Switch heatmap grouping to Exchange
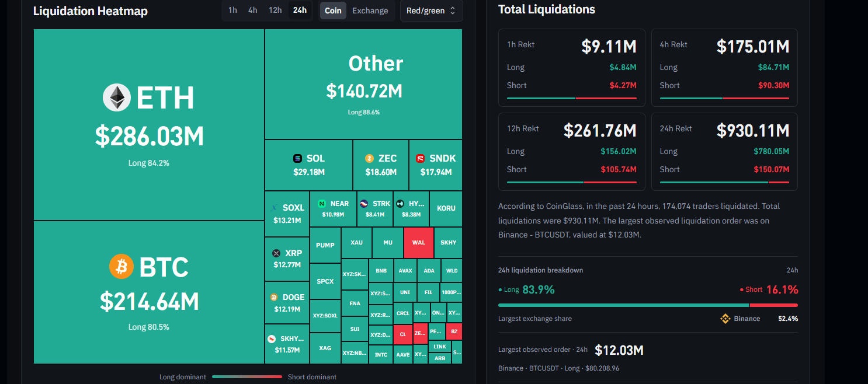 370,11
